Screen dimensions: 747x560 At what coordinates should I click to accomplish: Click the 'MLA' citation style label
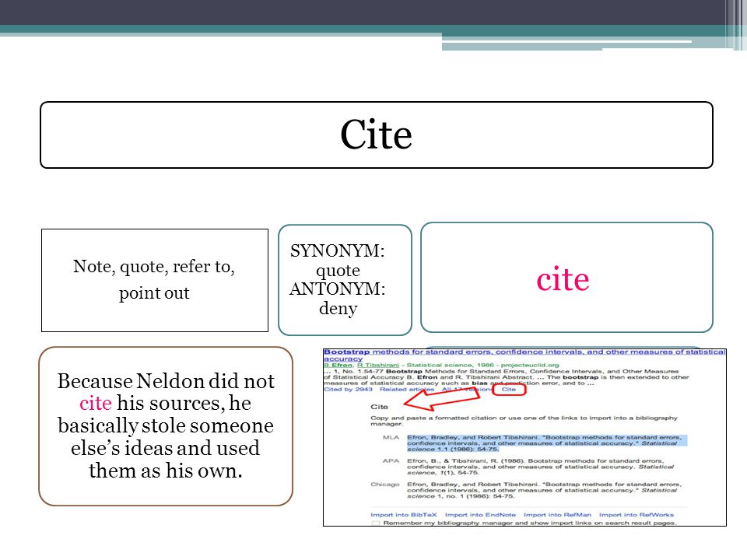(x=391, y=437)
